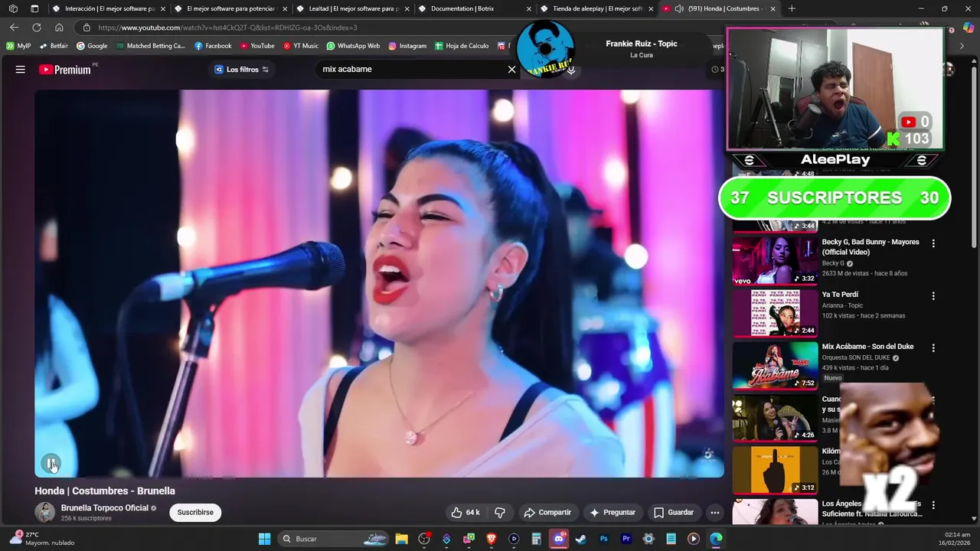Screen dimensions: 980x551
Task: Clear the search box with the X icon
Action: click(511, 69)
